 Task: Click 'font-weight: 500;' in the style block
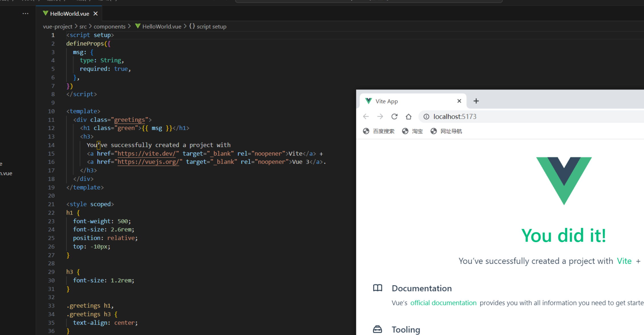pos(102,221)
